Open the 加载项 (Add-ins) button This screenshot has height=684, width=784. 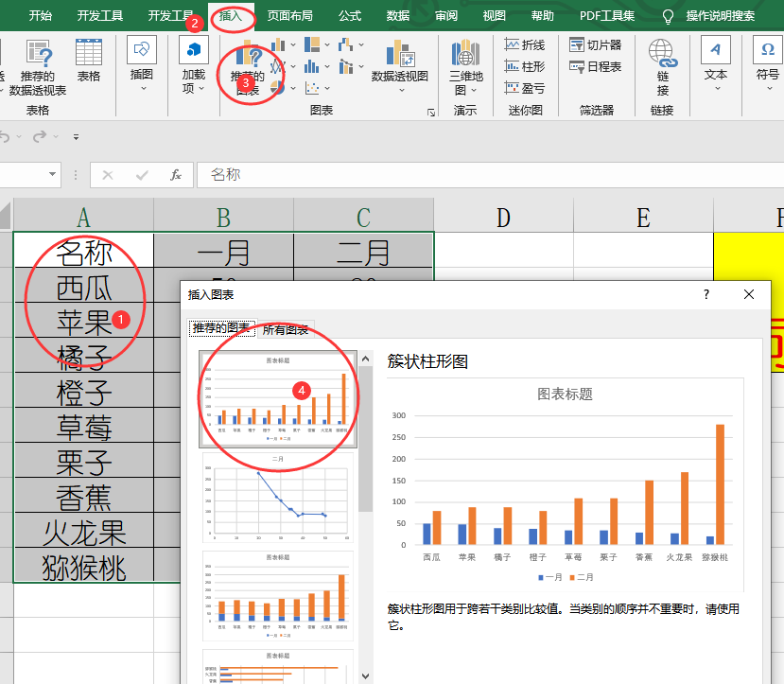194,64
